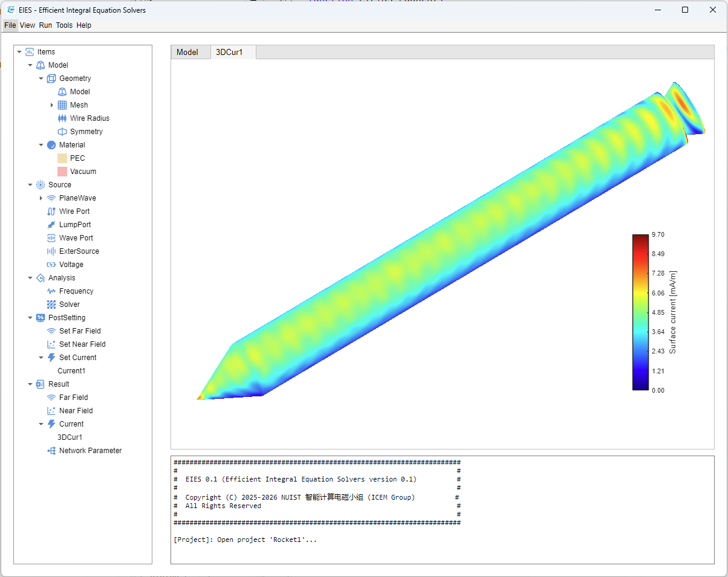Select the 3DCur1 result item

point(70,437)
